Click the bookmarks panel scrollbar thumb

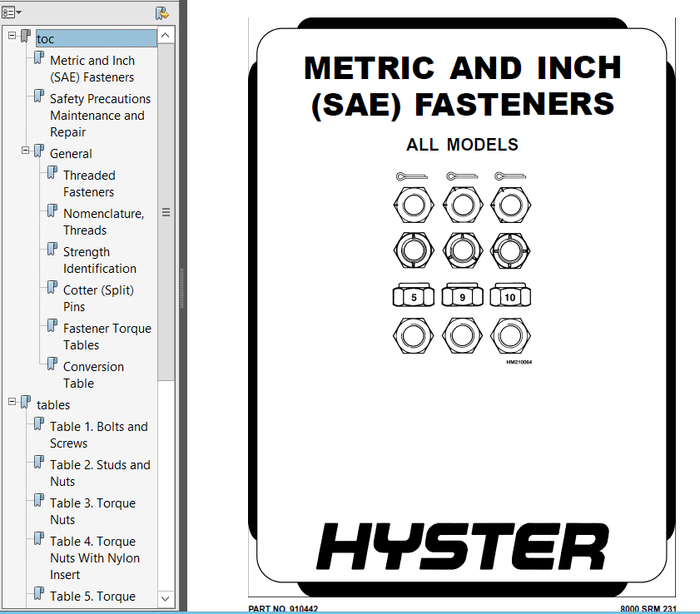166,212
